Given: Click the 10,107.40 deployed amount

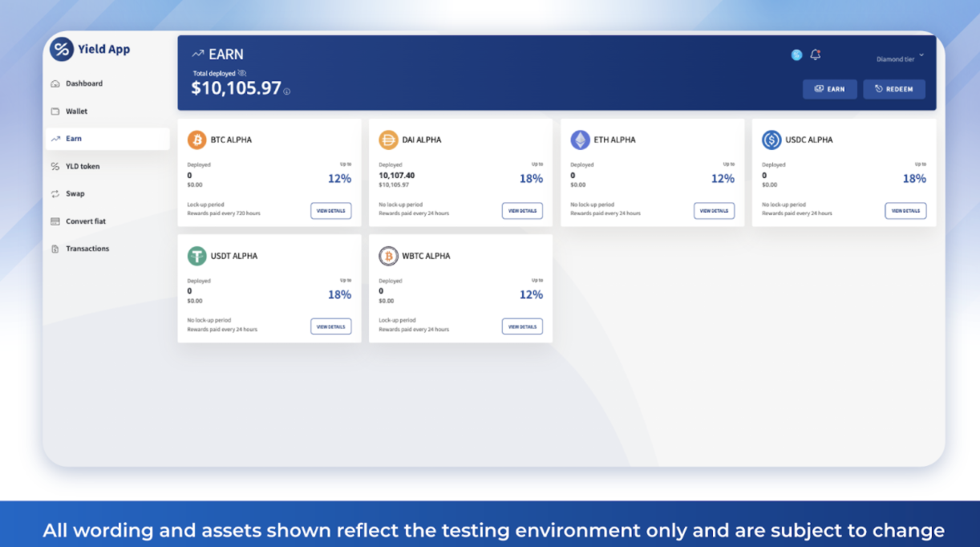Looking at the screenshot, I should pos(397,175).
